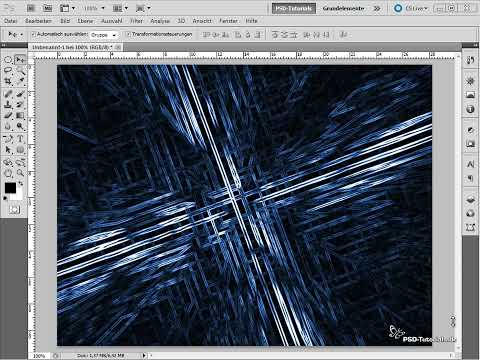This screenshot has width=480, height=360.
Task: Click the black foreground color swatch
Action: pyautogui.click(x=10, y=188)
